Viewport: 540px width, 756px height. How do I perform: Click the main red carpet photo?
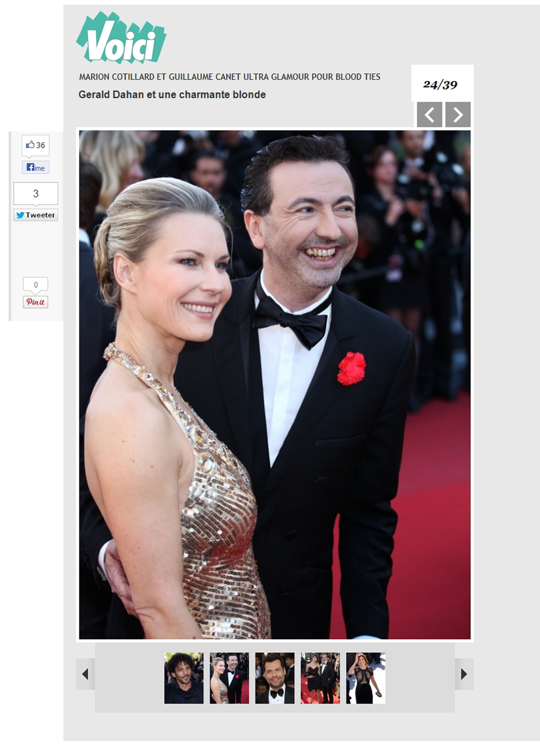click(x=275, y=384)
